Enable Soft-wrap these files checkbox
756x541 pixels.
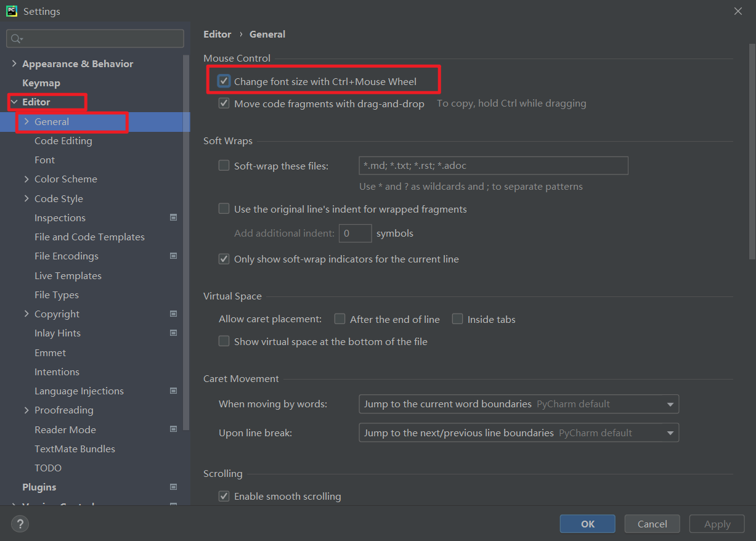224,165
